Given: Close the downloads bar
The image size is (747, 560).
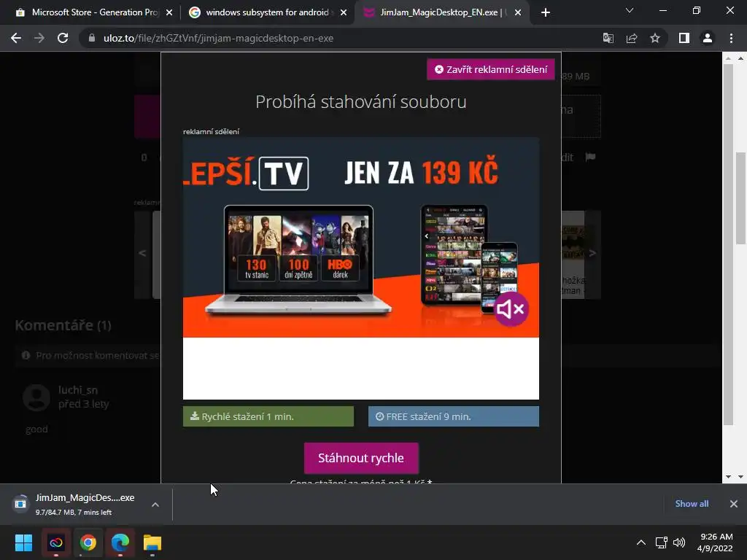Looking at the screenshot, I should [734, 504].
